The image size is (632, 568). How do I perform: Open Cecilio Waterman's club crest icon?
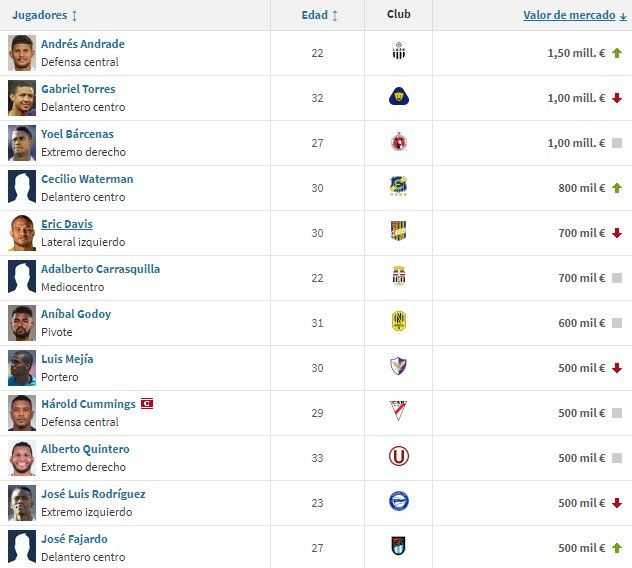399,187
